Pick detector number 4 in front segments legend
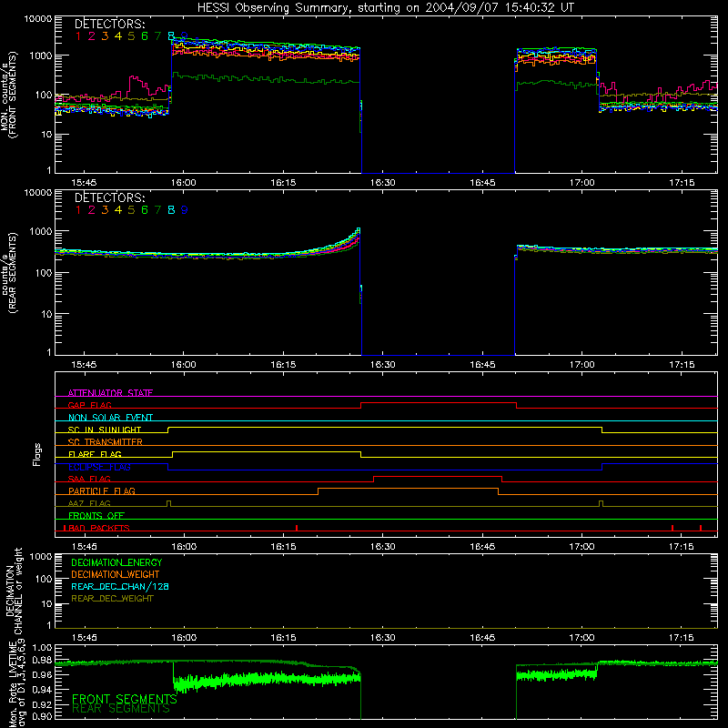This screenshot has width=728, height=728. pyautogui.click(x=118, y=35)
